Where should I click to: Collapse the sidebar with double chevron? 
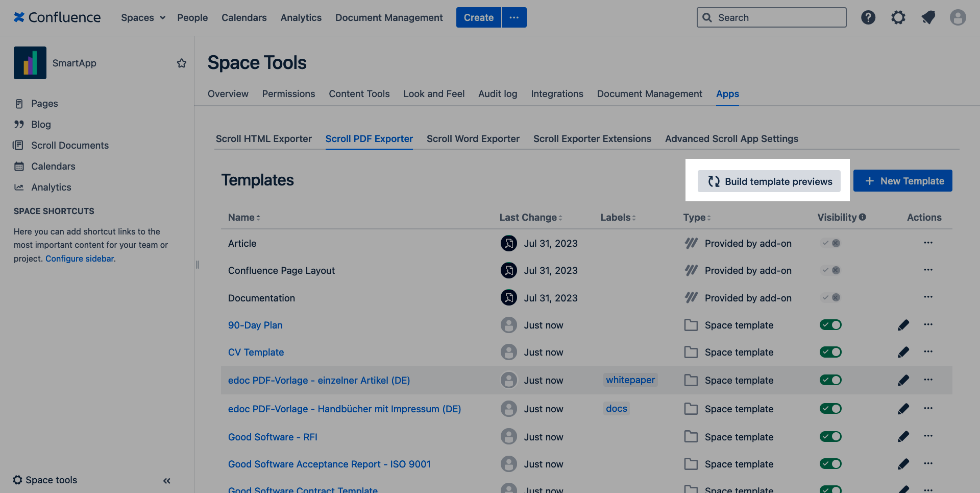167,481
